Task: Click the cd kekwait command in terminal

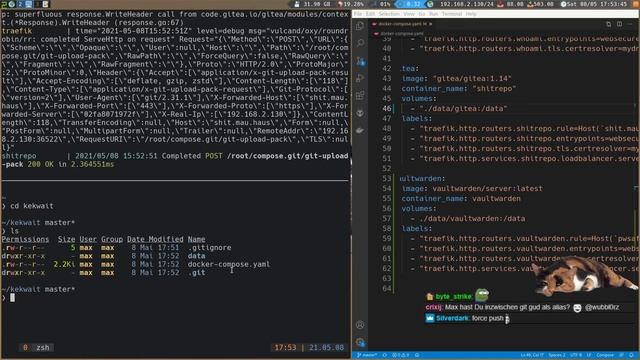Action: 32,206
